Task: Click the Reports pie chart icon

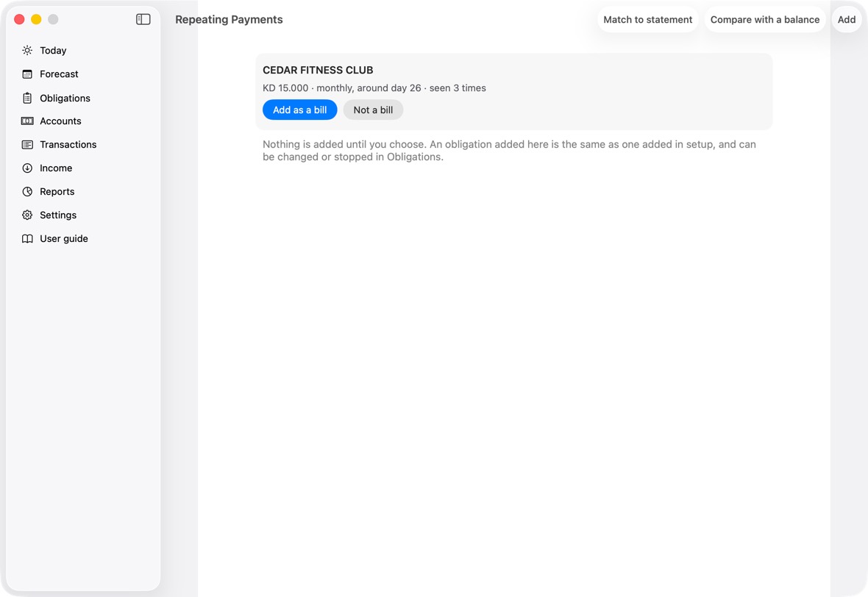Action: coord(27,191)
